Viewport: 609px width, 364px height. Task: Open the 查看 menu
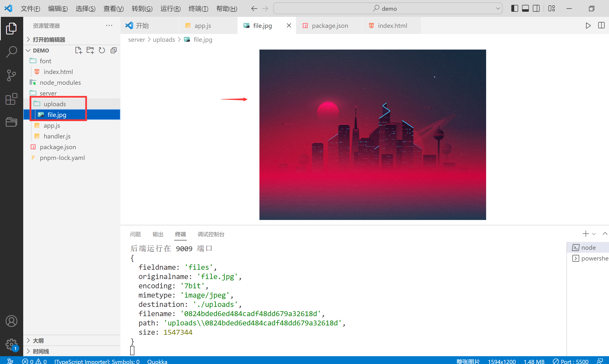(x=113, y=9)
